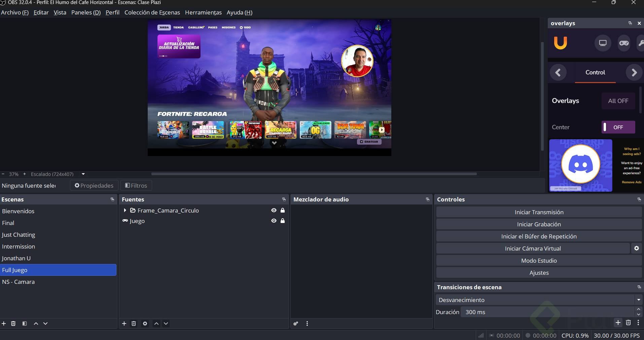Open source properties gear in Fuentes toolbar

tap(145, 324)
